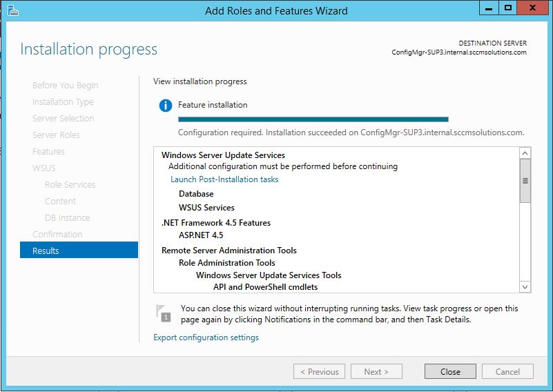Maximize the wizard window

[x=508, y=8]
